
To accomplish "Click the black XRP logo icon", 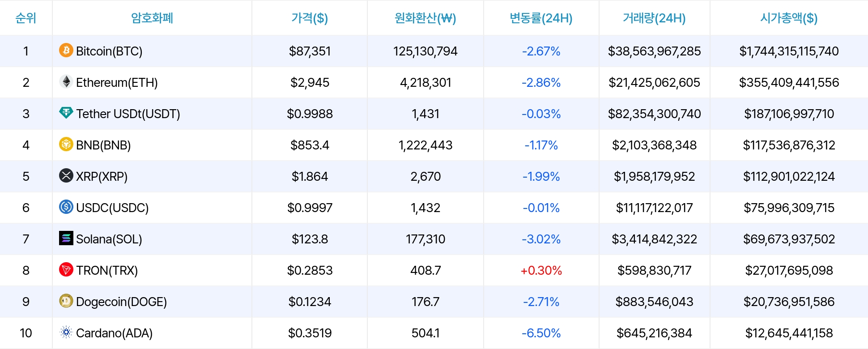I will [x=66, y=175].
